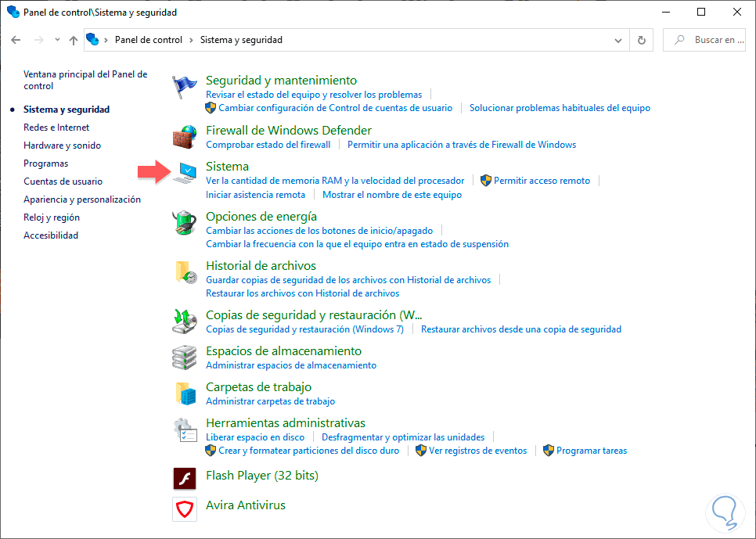
Task: Click the shield icon beside Cambiar configuración de Control de cuentas
Action: point(211,107)
